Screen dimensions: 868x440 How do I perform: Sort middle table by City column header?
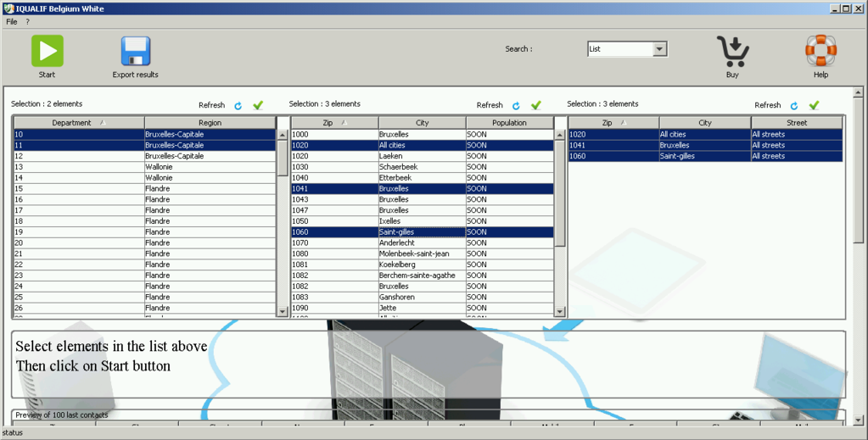coord(423,123)
